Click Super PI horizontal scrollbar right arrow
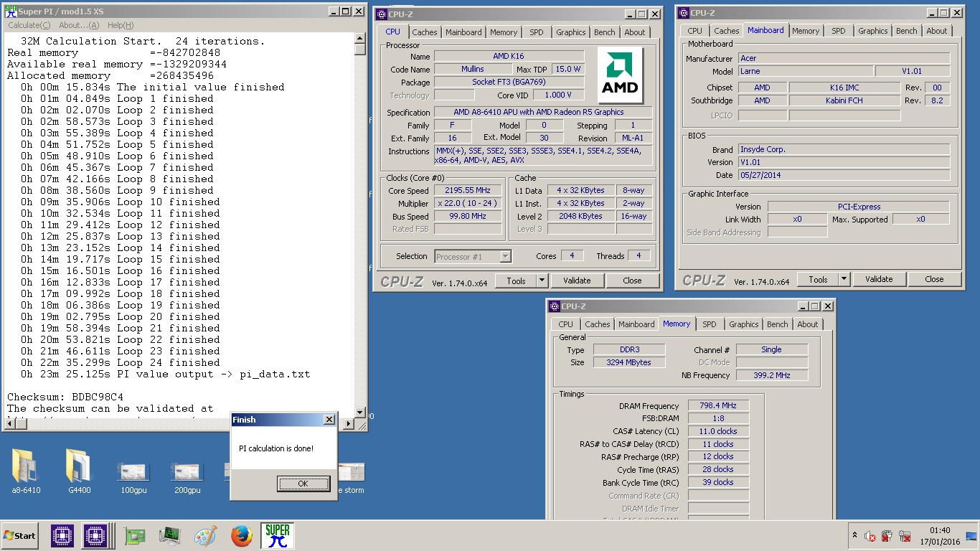This screenshot has width=980, height=551. 349,424
